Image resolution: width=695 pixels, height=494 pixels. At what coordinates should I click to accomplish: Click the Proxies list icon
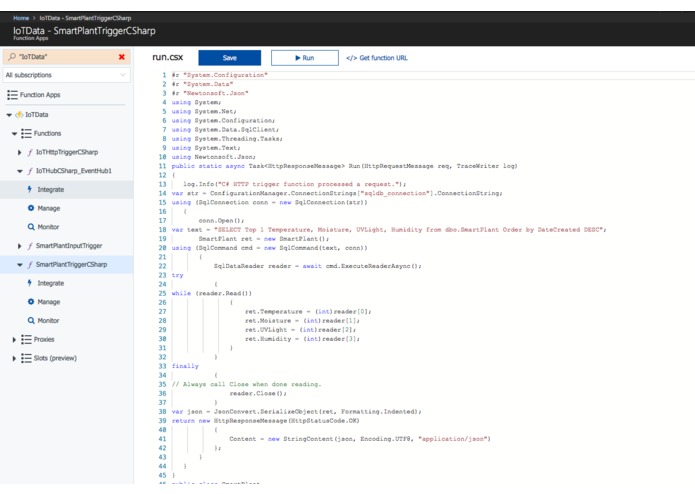pyautogui.click(x=26, y=339)
